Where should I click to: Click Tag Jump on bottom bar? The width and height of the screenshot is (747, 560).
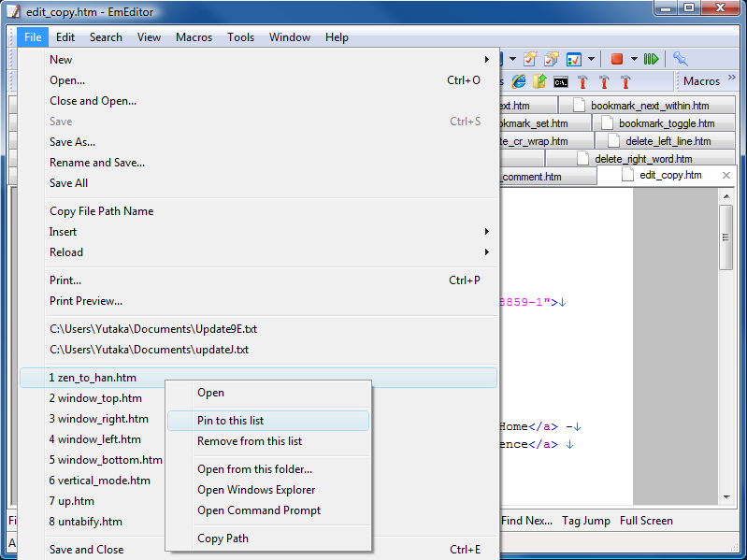pos(586,521)
